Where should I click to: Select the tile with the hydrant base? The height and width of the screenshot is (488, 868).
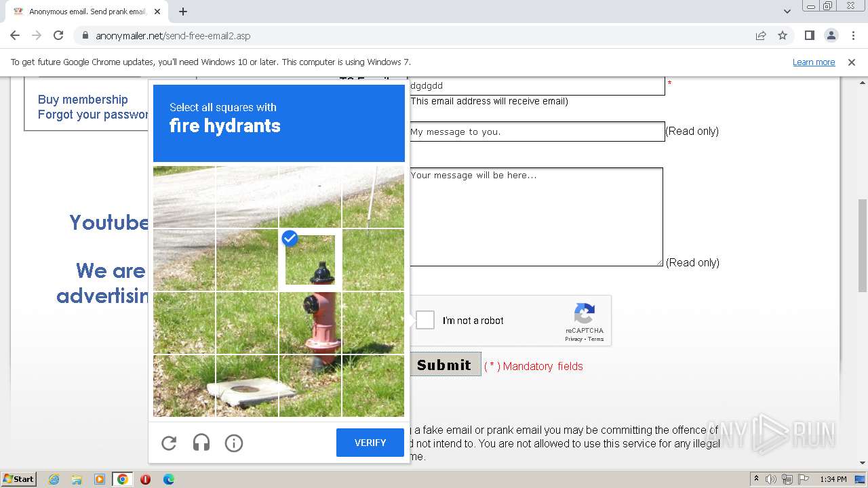pyautogui.click(x=310, y=386)
